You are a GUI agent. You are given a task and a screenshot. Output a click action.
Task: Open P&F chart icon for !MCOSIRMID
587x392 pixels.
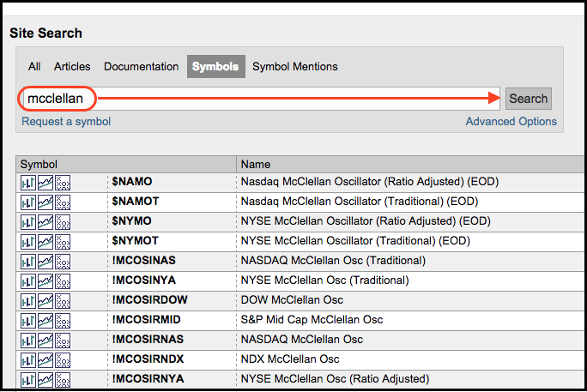coord(63,321)
